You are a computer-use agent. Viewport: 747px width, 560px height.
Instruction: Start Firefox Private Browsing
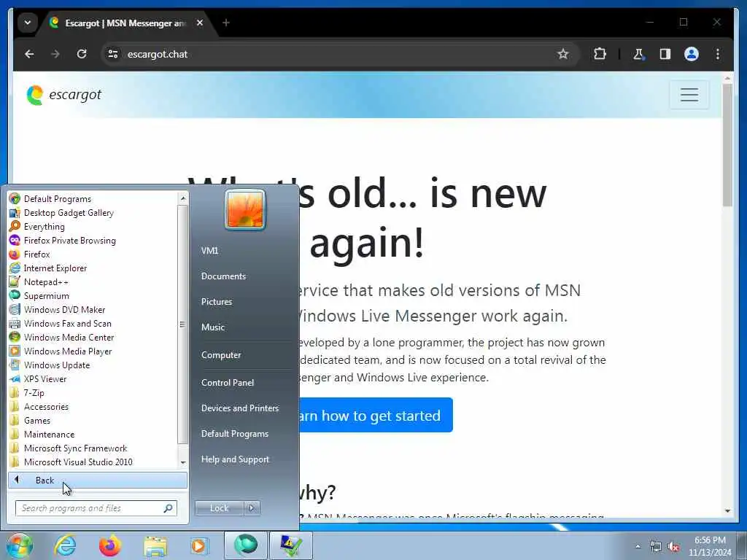(x=69, y=241)
